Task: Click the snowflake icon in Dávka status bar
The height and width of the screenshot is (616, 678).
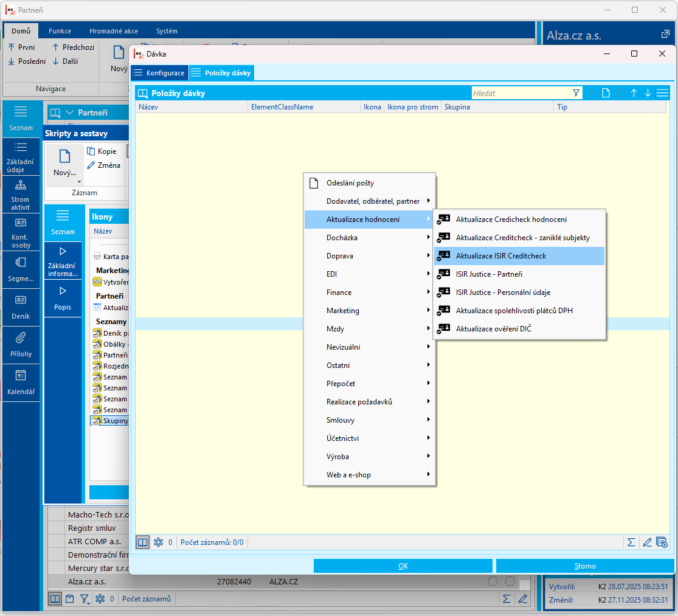Action: click(158, 542)
